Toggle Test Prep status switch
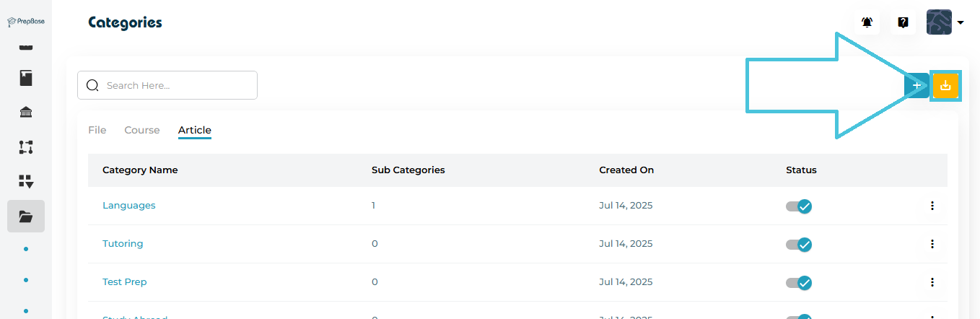This screenshot has width=980, height=319. click(799, 282)
